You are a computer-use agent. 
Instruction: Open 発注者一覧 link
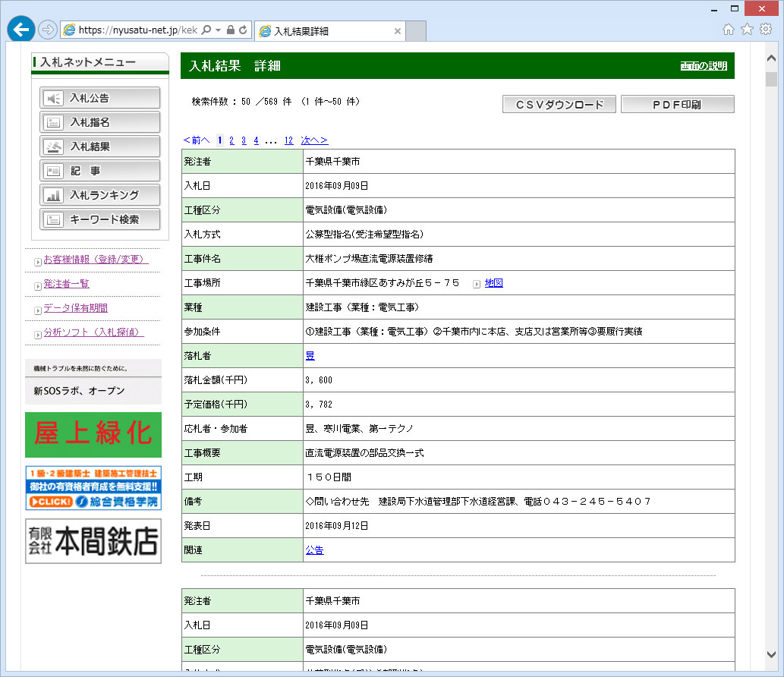point(67,284)
